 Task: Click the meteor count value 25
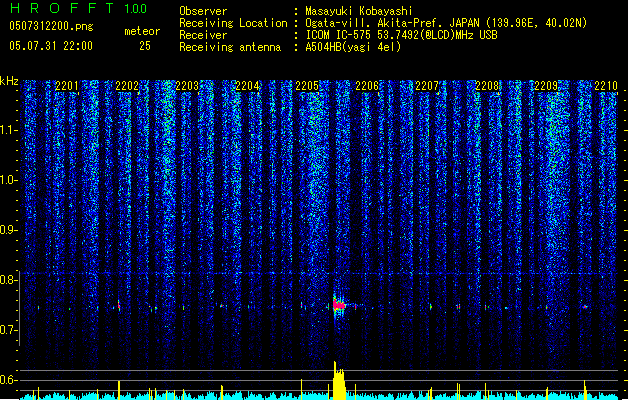[145, 46]
